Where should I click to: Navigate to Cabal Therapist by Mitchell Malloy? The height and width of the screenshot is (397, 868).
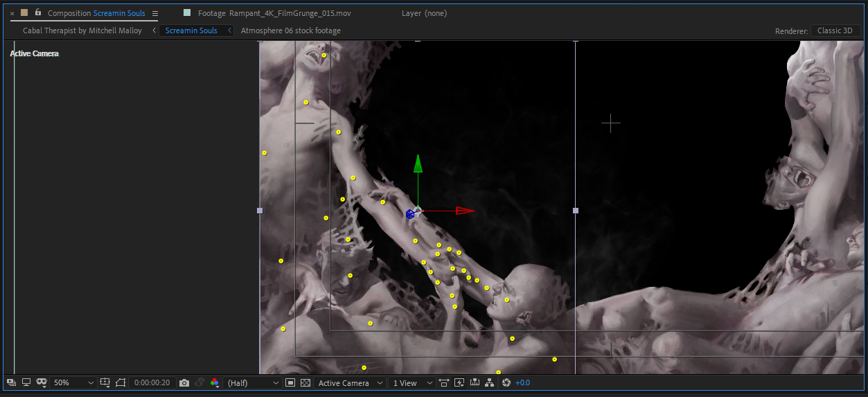click(x=82, y=30)
